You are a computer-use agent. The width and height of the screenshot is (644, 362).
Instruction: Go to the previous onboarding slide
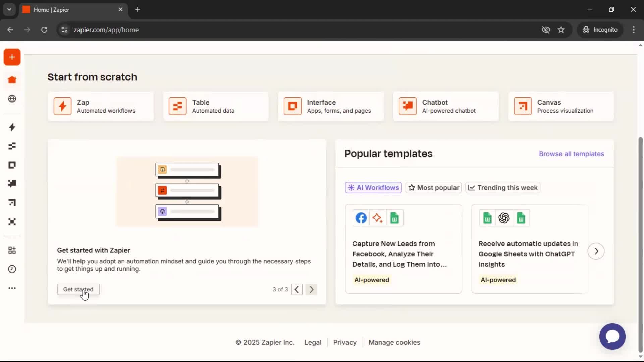coord(297,289)
